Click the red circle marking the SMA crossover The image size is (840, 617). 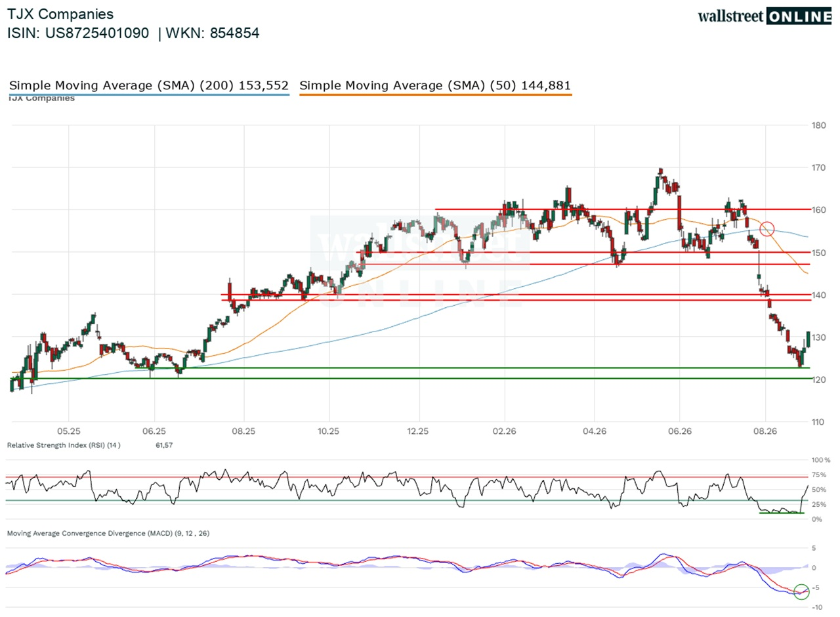click(767, 229)
